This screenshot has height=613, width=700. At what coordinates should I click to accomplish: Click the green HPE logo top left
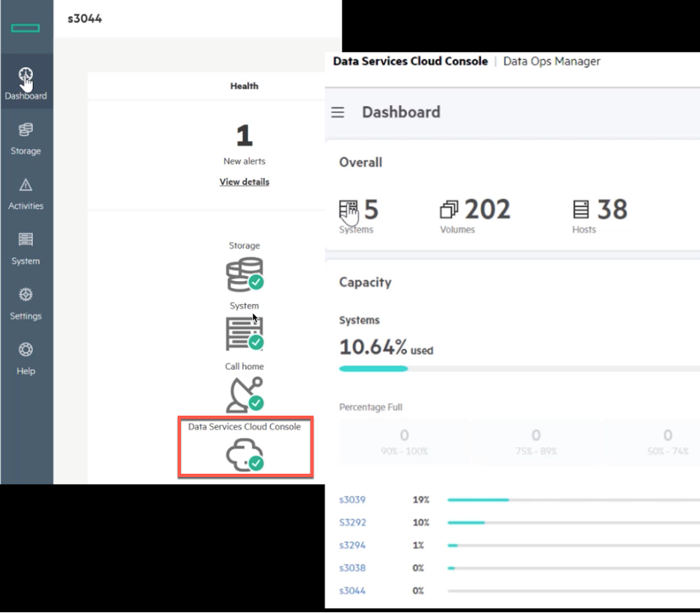click(x=27, y=27)
